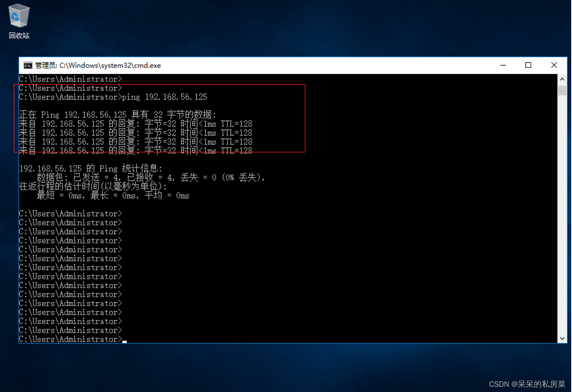
Task: Click the '往返行程的估计时间' line
Action: click(93, 186)
